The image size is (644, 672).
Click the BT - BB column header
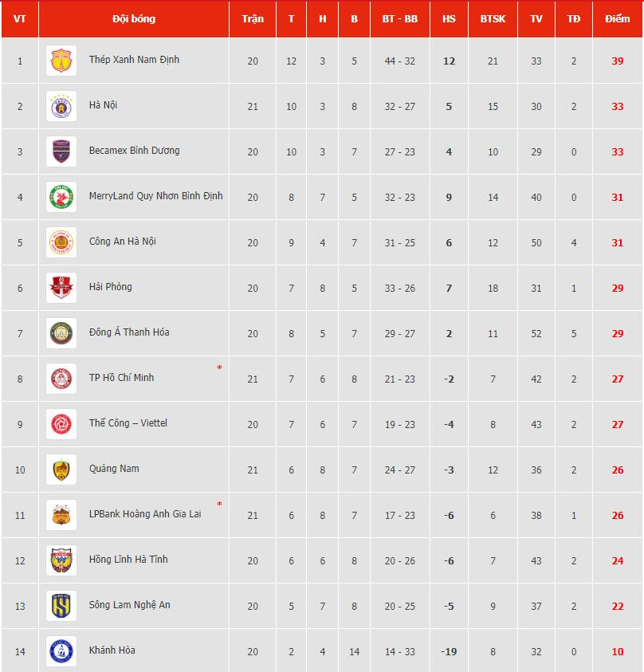pyautogui.click(x=400, y=19)
